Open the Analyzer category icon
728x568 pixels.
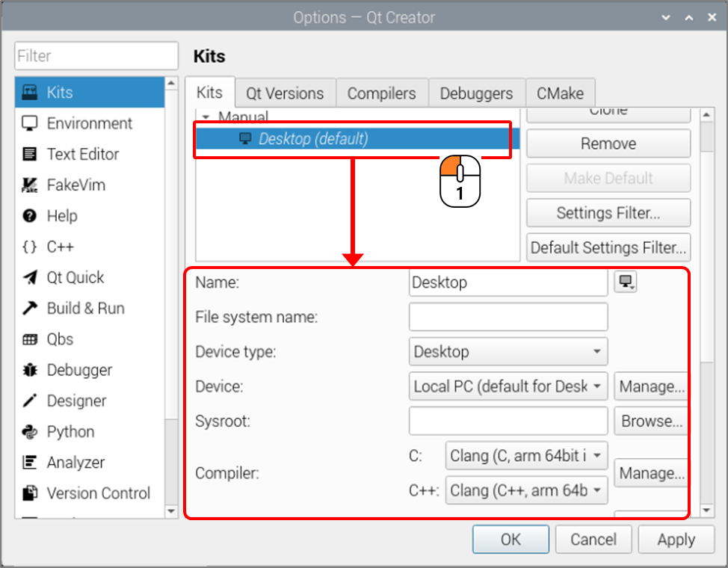30,462
